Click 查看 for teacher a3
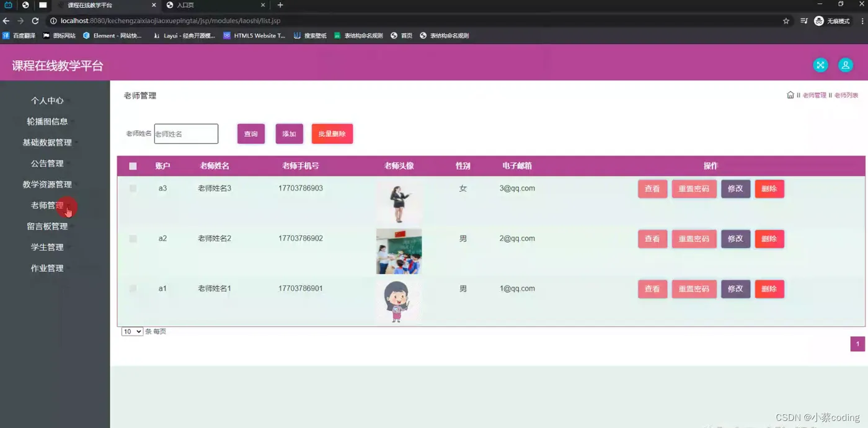 [652, 189]
